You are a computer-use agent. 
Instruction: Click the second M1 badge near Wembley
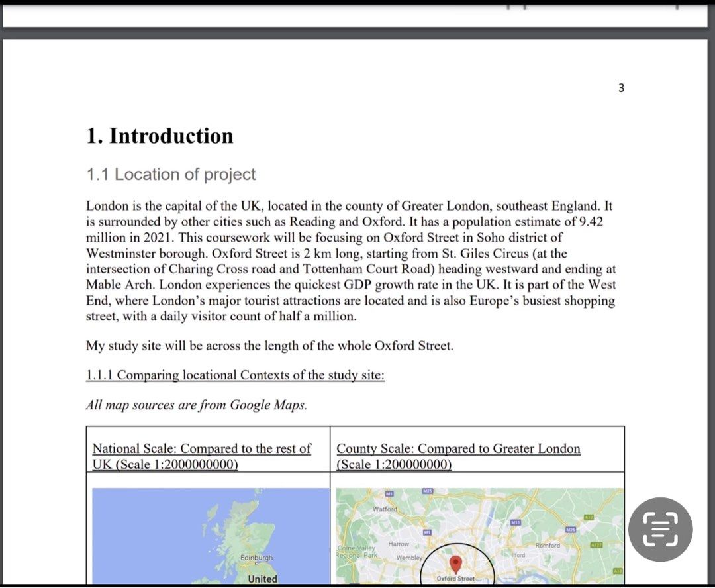(x=427, y=531)
